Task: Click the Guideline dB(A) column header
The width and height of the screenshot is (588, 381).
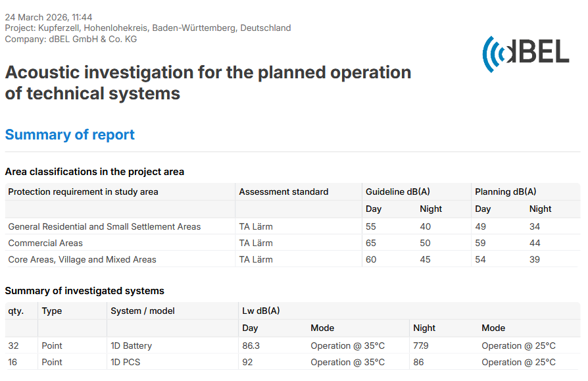Action: tap(398, 192)
